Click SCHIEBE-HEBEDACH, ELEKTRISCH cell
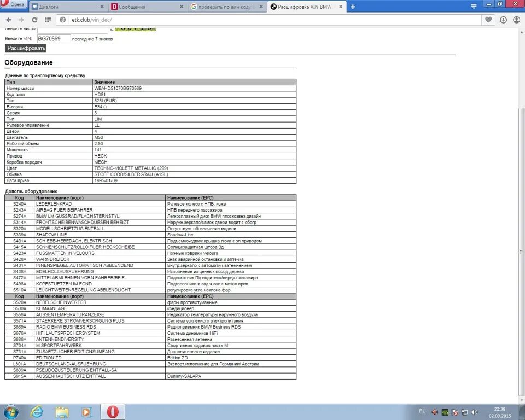The image size is (525, 420). pyautogui.click(x=100, y=241)
